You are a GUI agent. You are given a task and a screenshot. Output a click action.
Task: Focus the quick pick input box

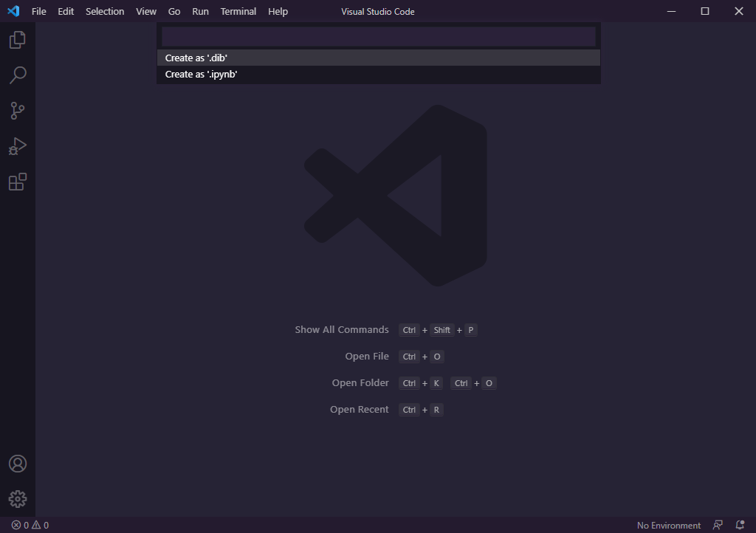point(378,37)
